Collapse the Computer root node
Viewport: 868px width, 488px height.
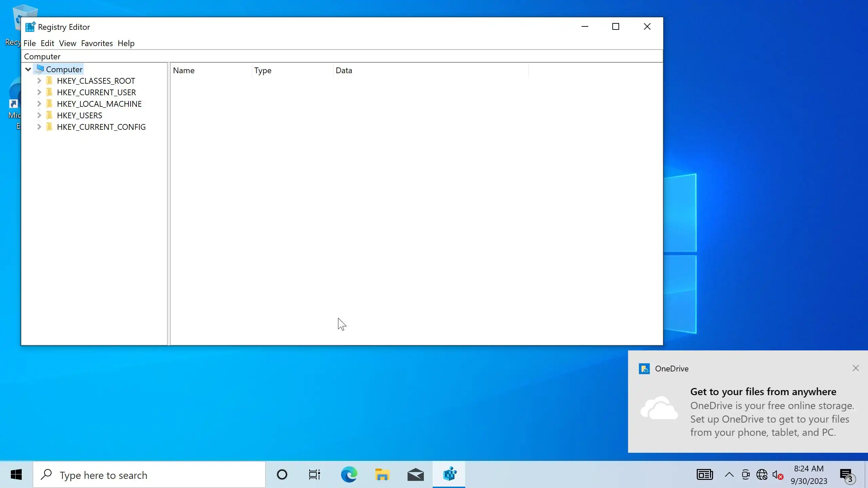point(28,69)
